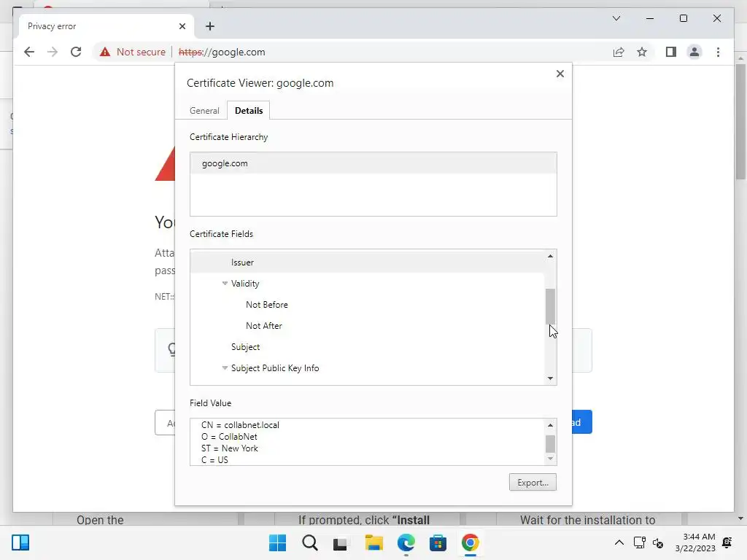
Task: Collapse Subject Public Key Info node
Action: click(225, 368)
